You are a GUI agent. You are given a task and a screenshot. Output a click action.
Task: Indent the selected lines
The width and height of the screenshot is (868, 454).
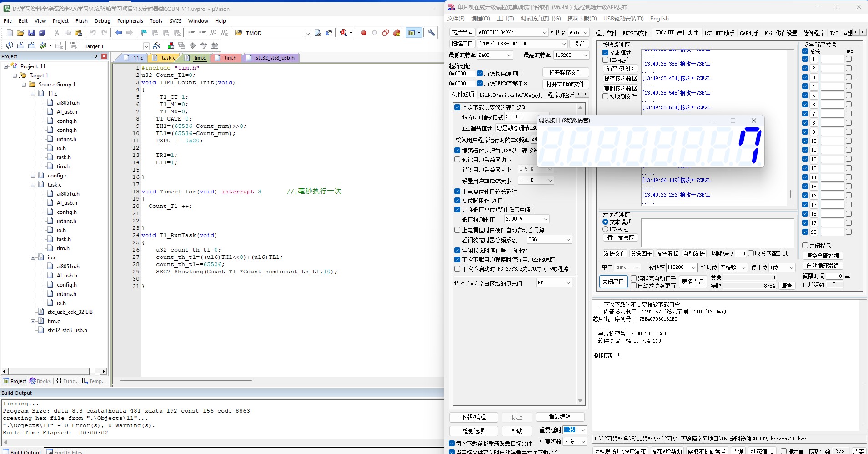coord(191,33)
